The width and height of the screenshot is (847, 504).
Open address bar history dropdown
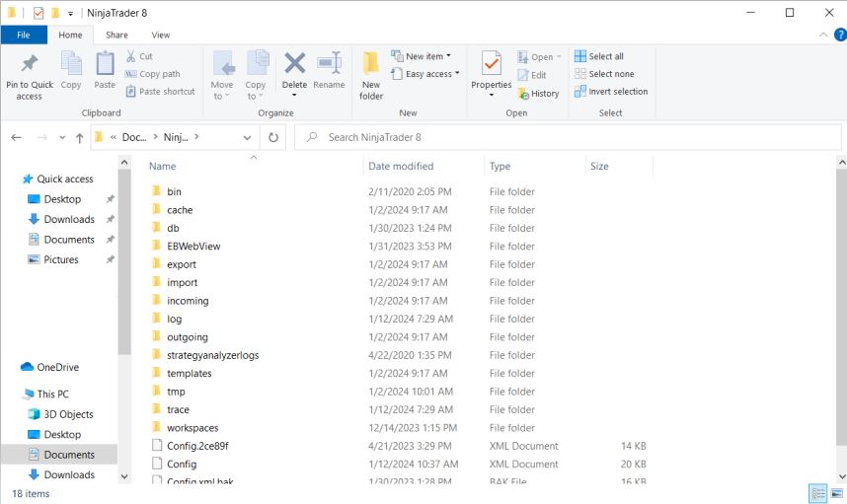click(x=248, y=138)
